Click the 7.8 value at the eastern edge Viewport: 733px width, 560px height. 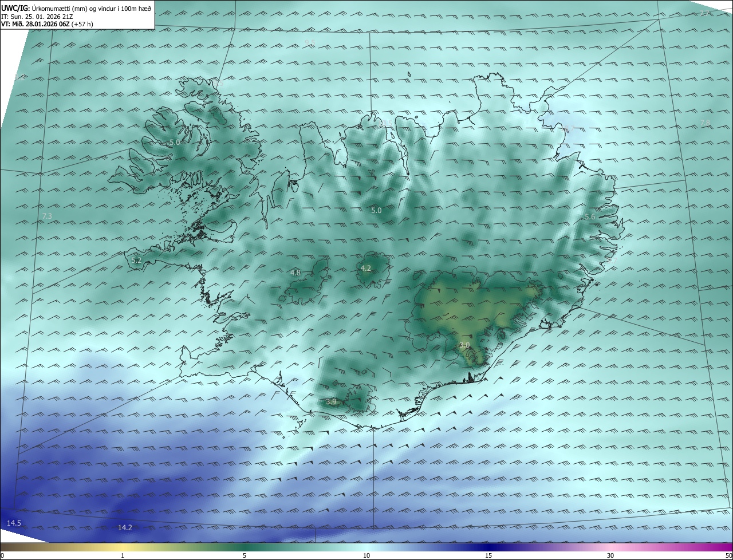tap(705, 123)
